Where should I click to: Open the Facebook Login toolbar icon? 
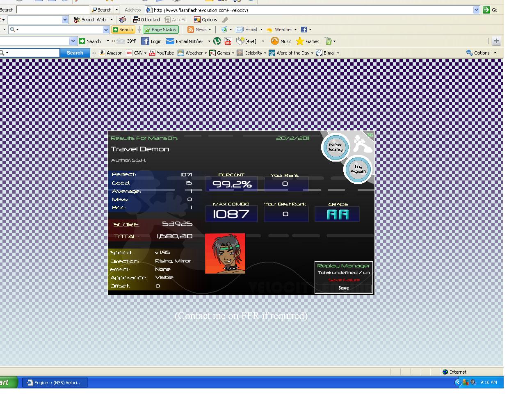point(145,41)
